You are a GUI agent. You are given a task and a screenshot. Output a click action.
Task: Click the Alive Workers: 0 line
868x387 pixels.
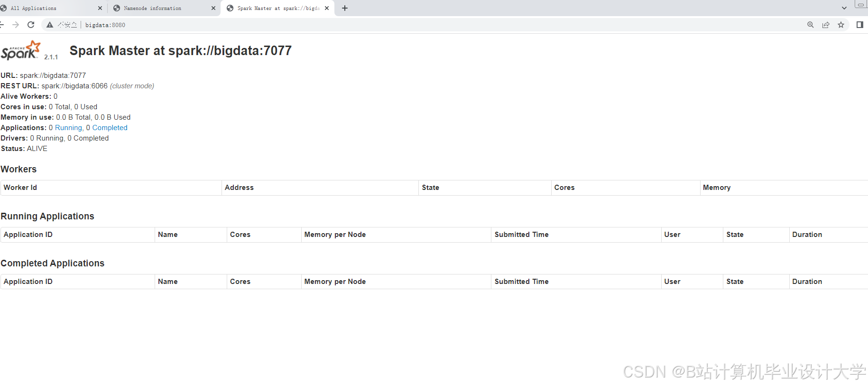tap(29, 96)
